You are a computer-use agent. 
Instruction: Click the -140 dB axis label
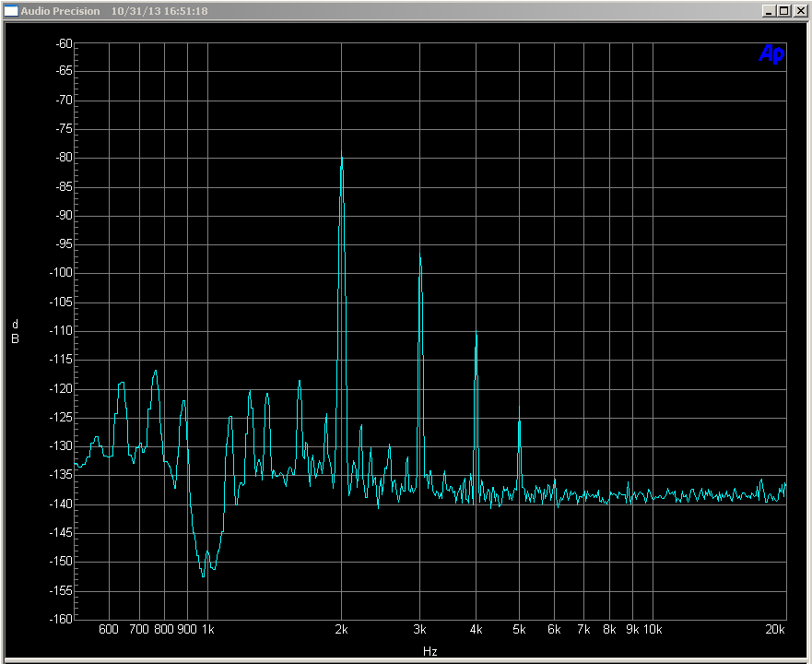(x=61, y=504)
